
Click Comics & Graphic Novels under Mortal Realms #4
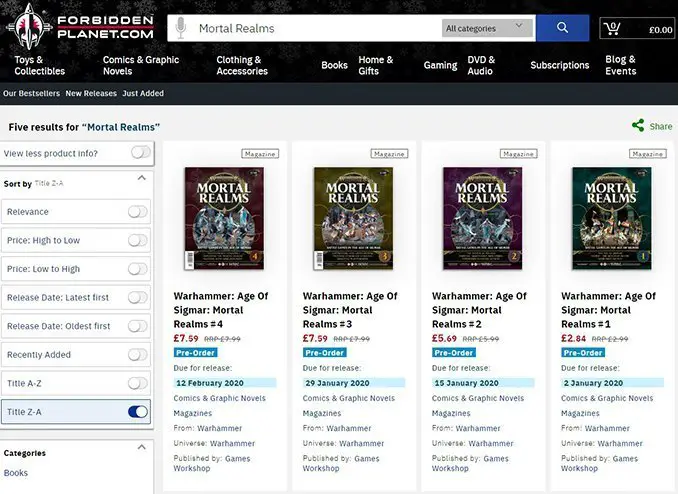(x=220, y=398)
